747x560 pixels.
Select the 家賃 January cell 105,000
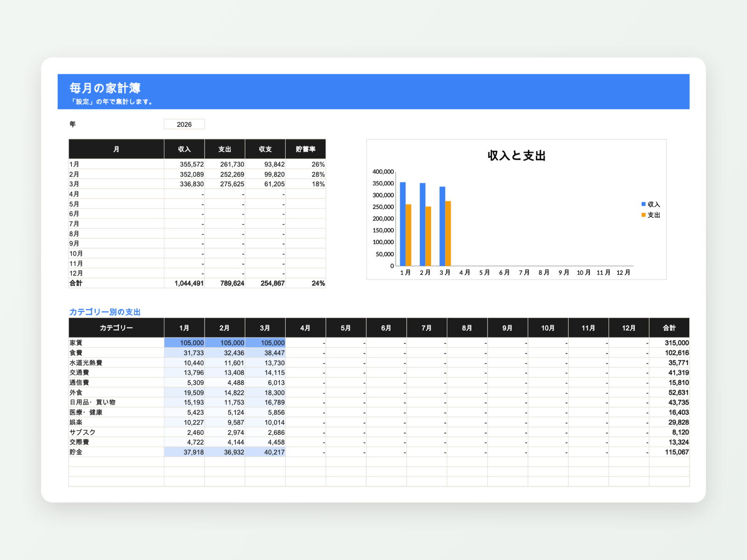(x=184, y=343)
